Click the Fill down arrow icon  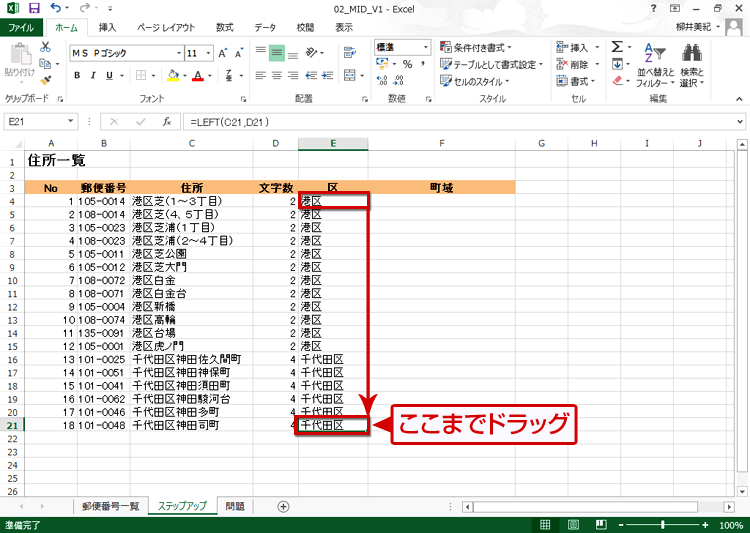click(x=617, y=64)
